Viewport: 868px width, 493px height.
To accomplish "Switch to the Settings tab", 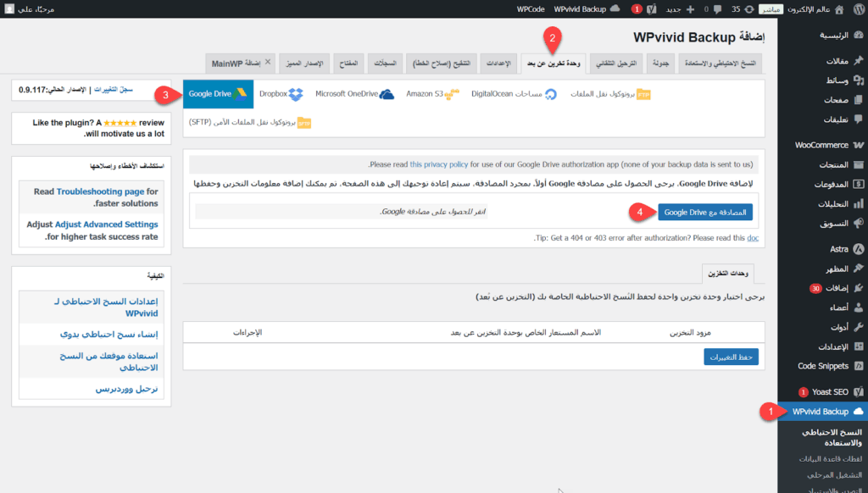I will (x=498, y=64).
